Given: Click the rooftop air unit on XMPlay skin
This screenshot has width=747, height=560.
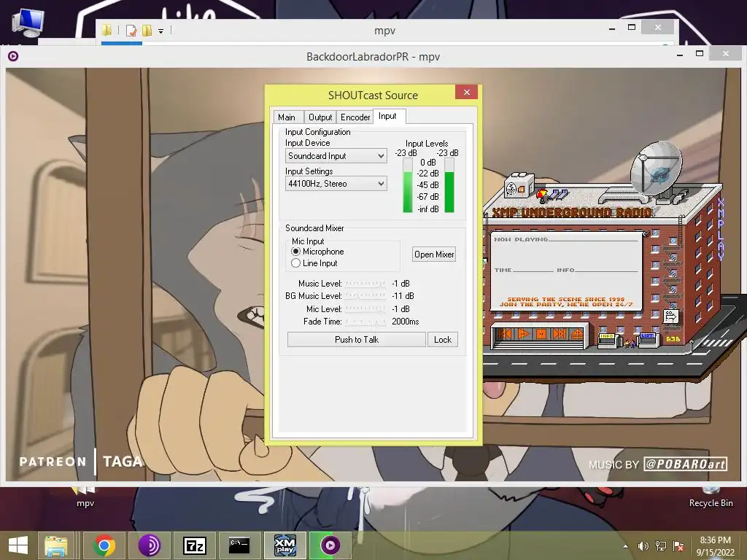Looking at the screenshot, I should pyautogui.click(x=519, y=185).
